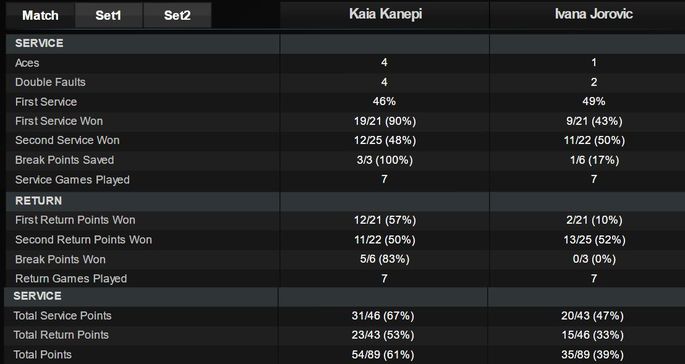Click Kanepi's First Service value 46%
This screenshot has height=364, width=685.
(384, 102)
